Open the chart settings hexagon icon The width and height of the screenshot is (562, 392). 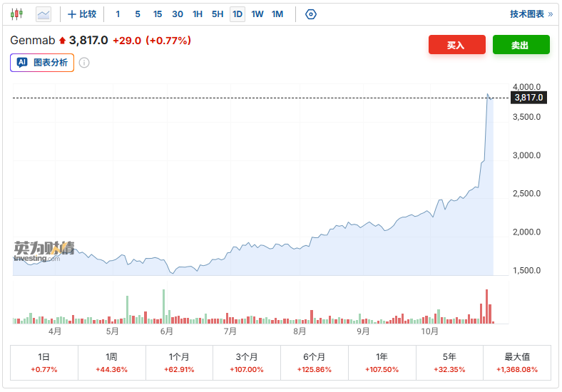(311, 14)
